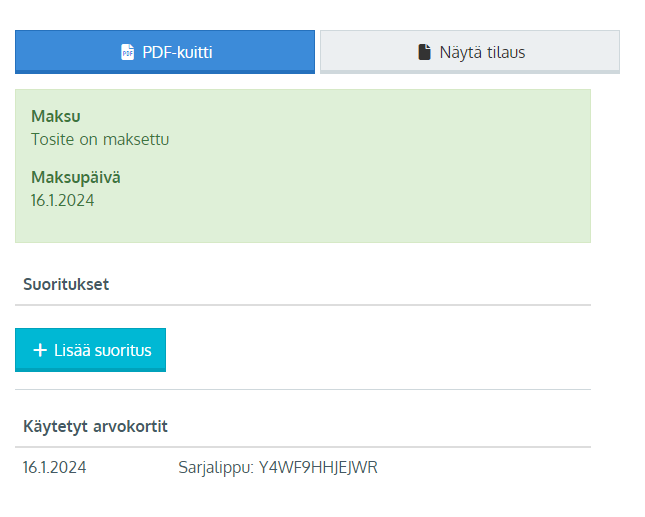Click the Näytä tilaus text label
This screenshot has height=517, width=645.
coord(482,52)
